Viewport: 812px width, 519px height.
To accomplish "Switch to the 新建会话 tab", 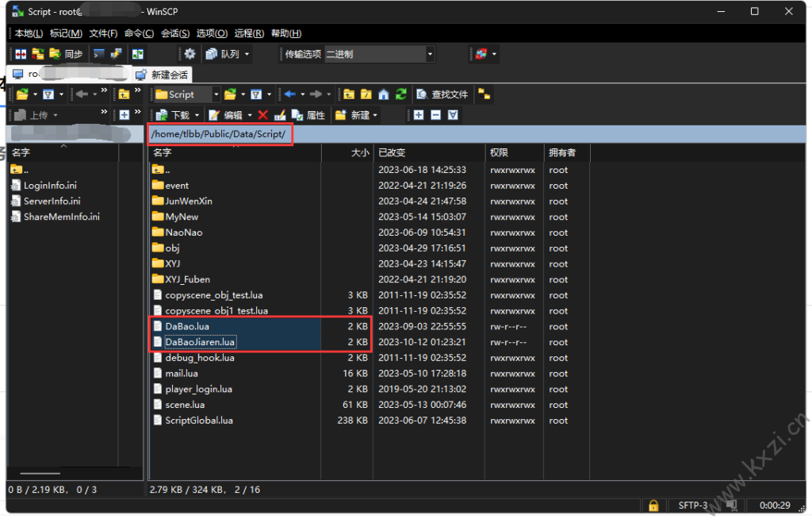I will click(162, 75).
